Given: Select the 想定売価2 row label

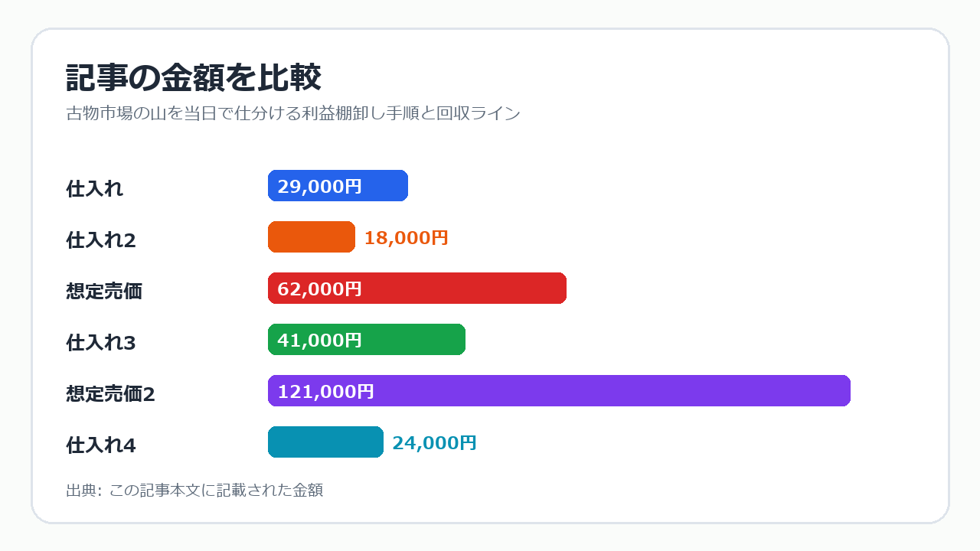Looking at the screenshot, I should coord(111,394).
